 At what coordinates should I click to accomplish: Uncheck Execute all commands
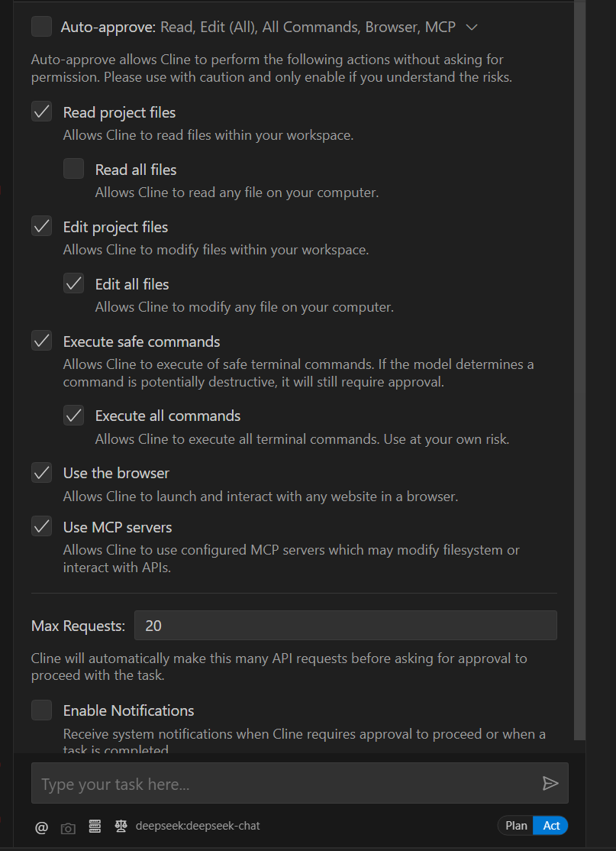coord(73,416)
